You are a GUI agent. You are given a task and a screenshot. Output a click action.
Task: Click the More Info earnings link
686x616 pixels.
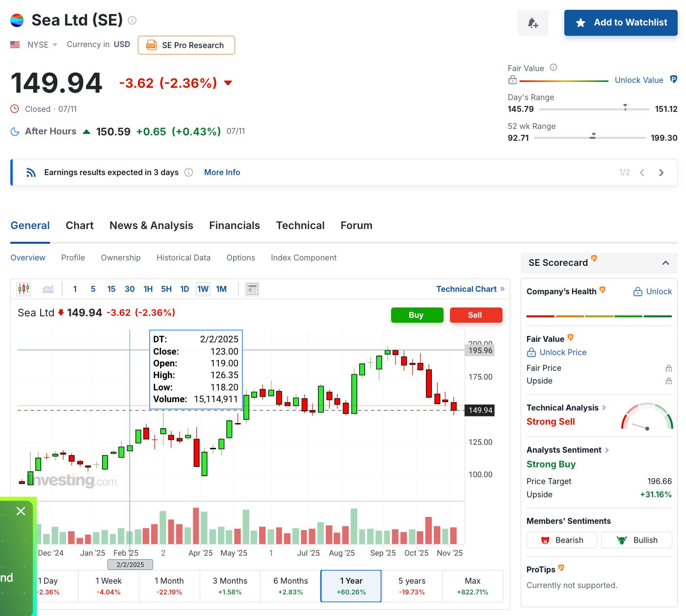coord(222,172)
